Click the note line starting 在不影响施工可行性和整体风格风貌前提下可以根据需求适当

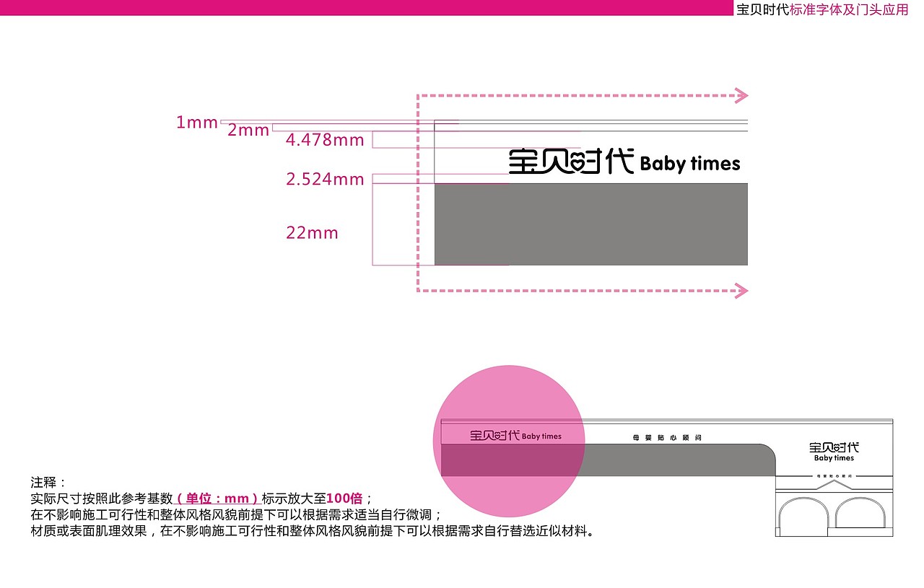click(x=236, y=515)
